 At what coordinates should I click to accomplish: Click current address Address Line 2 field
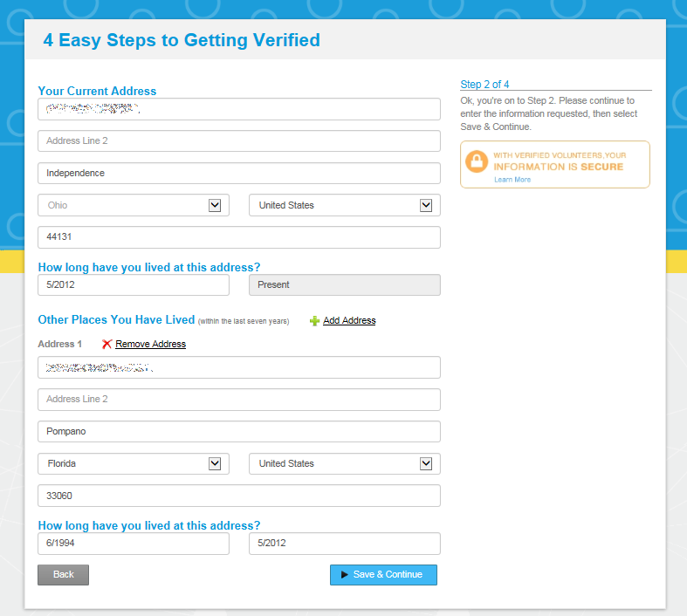click(x=238, y=140)
